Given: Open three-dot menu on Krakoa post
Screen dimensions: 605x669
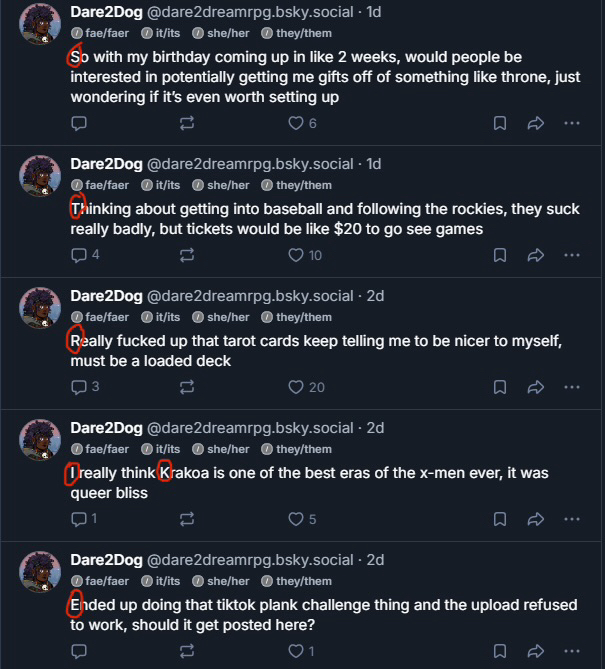Looking at the screenshot, I should click(572, 519).
